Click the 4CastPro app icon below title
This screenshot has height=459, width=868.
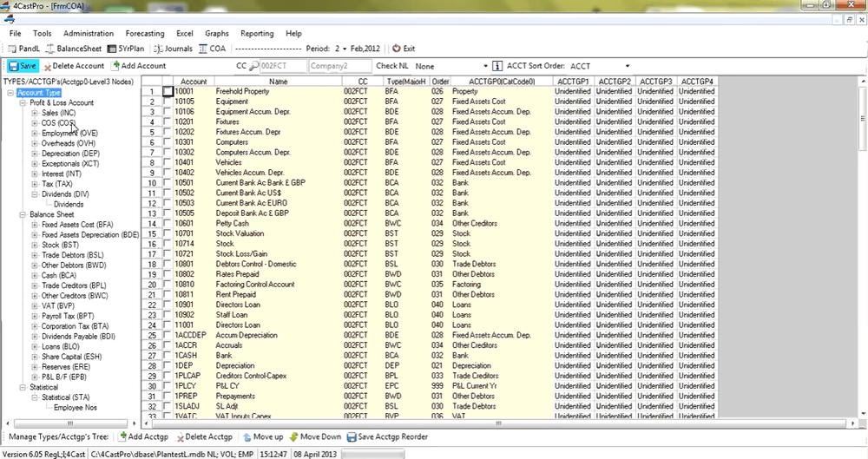coord(10,19)
